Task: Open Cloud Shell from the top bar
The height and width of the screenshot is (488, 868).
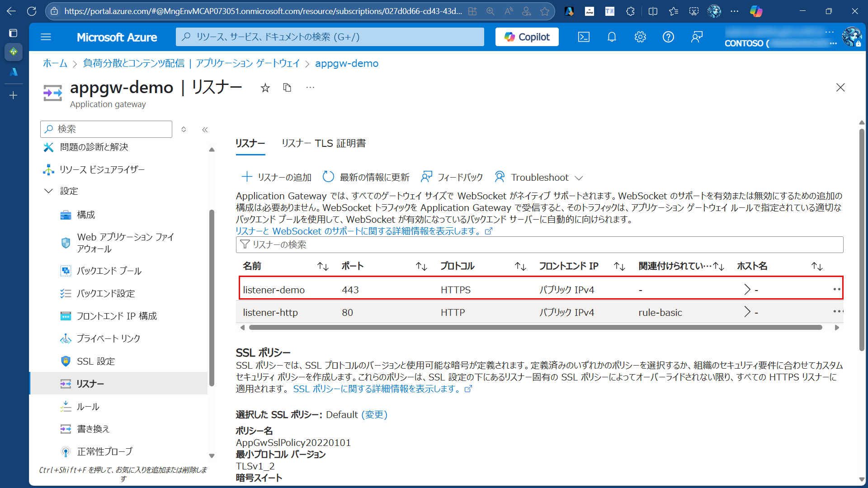Action: point(584,37)
